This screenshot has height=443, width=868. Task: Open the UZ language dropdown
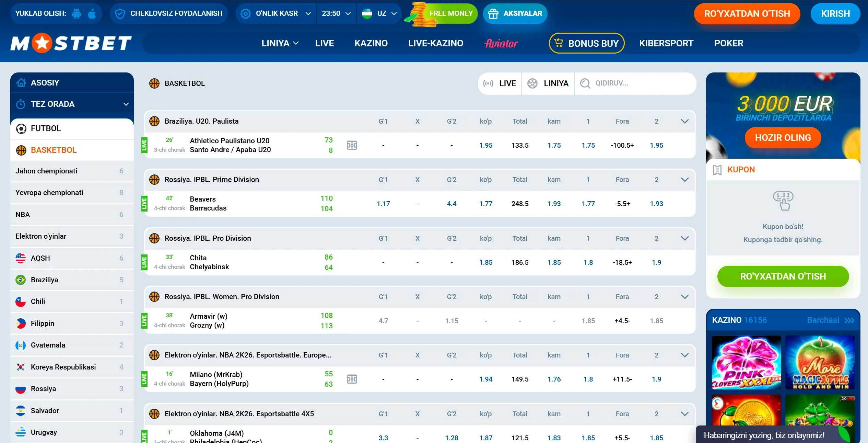[379, 14]
